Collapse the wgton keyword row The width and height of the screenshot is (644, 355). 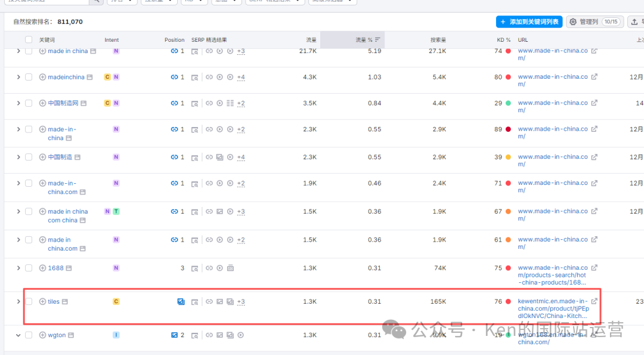click(18, 335)
